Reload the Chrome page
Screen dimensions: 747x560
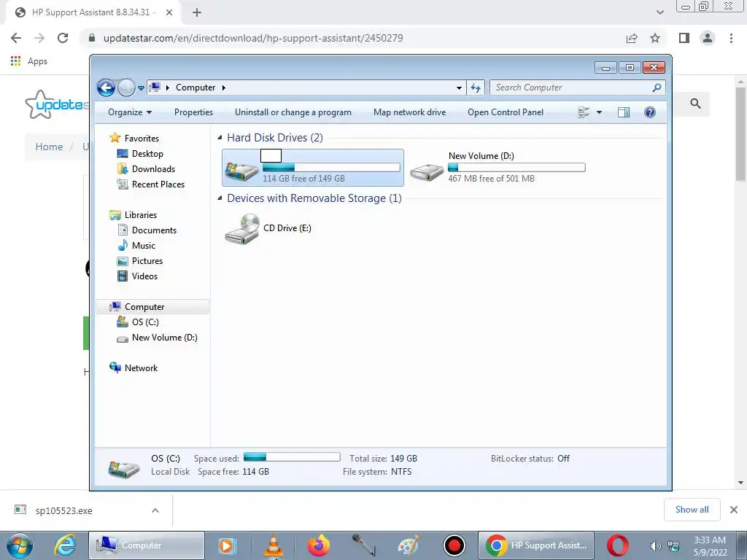coord(63,38)
